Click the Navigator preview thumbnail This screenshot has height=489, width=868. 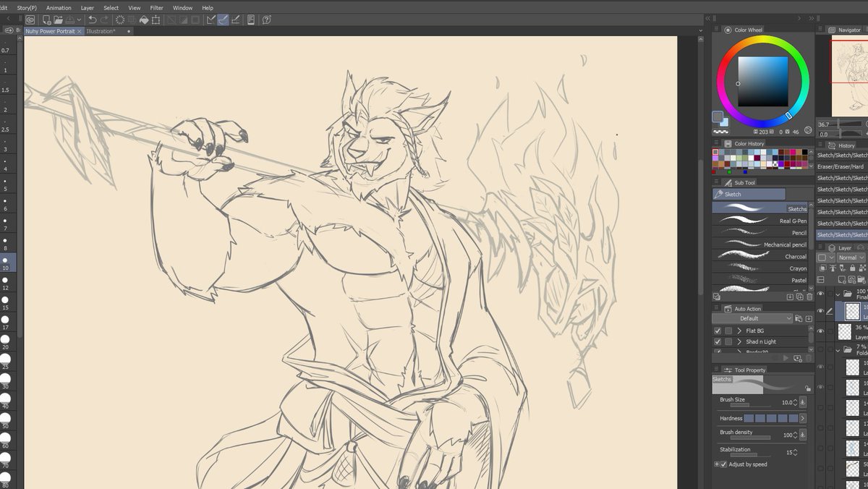coord(848,76)
